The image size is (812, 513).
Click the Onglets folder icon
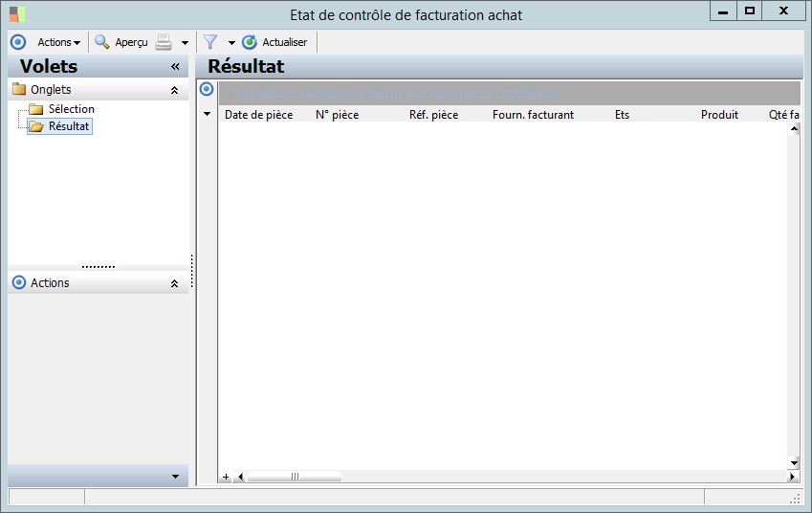point(19,89)
